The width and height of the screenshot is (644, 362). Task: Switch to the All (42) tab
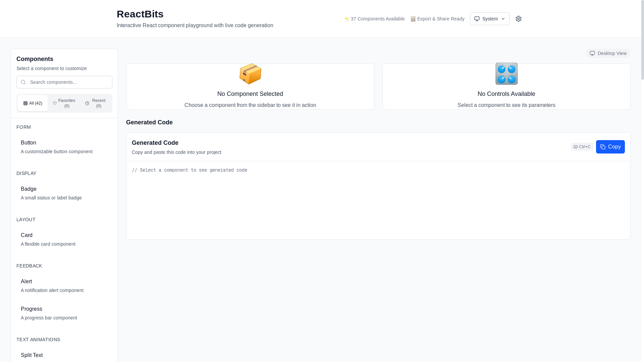33,103
